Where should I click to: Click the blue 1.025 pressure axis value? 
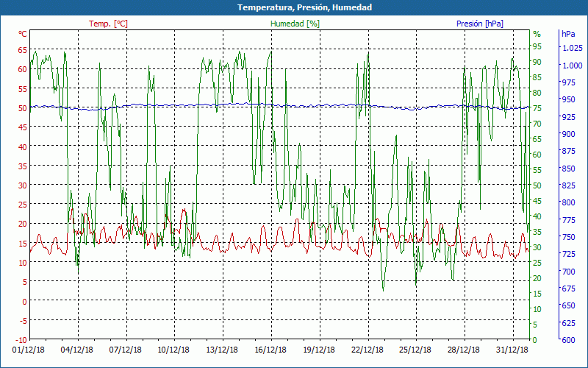pos(573,48)
